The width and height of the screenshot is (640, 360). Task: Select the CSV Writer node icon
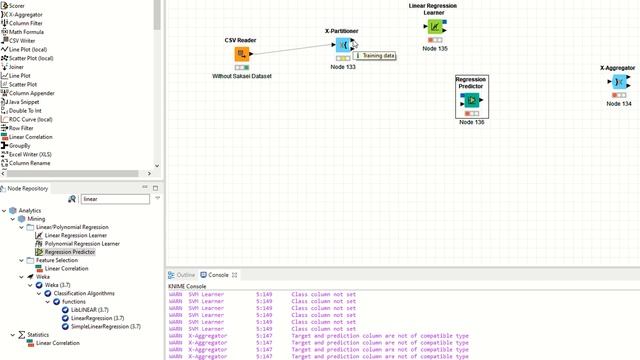click(4, 40)
